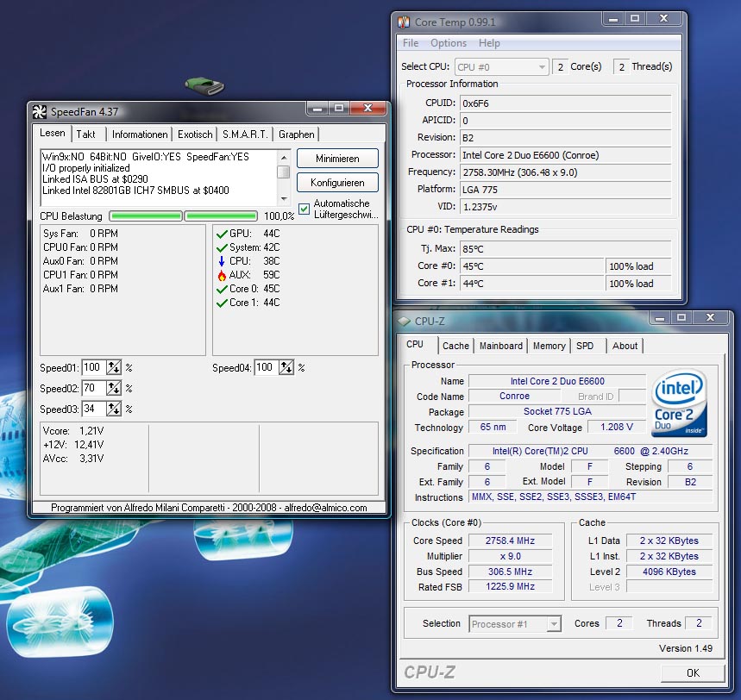Click the alfredo@almico.com status bar text
This screenshot has height=700, width=741.
pos(325,508)
